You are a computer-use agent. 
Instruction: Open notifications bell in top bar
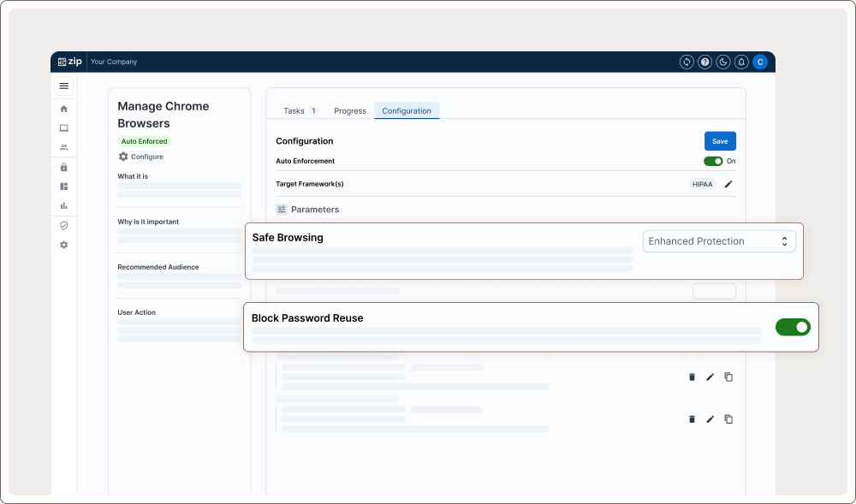coord(741,62)
